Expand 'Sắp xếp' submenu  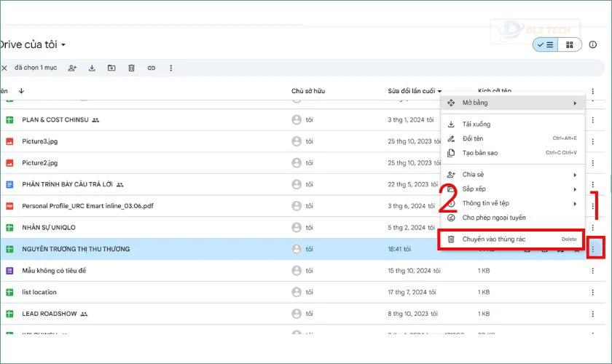[x=513, y=189]
